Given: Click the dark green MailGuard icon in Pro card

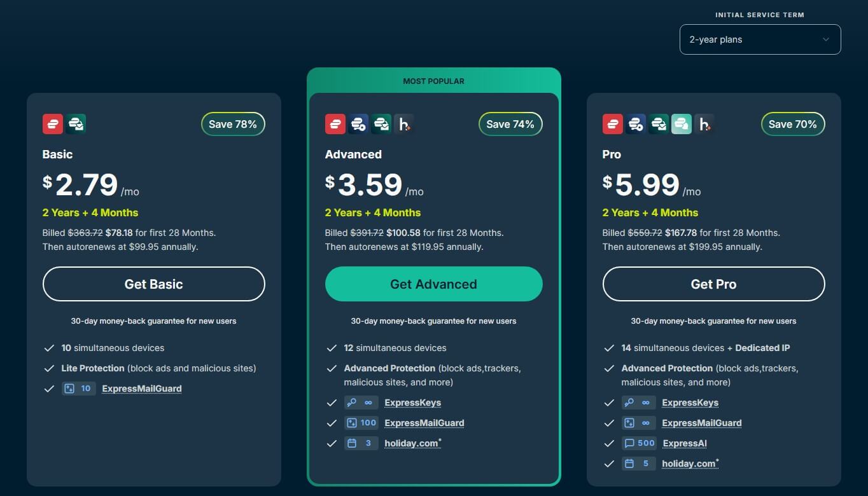Looking at the screenshot, I should click(659, 124).
